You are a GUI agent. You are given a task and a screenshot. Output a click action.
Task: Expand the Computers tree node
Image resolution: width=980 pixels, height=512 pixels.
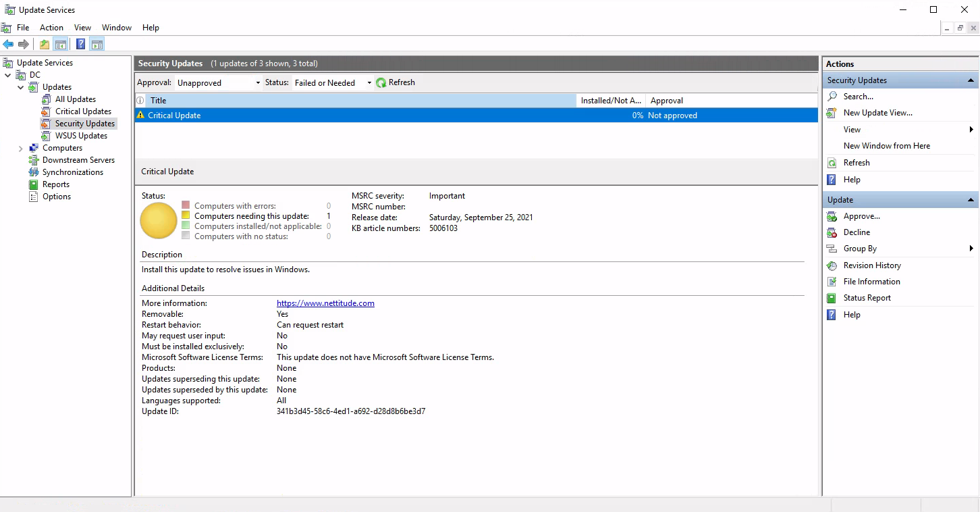tap(20, 148)
